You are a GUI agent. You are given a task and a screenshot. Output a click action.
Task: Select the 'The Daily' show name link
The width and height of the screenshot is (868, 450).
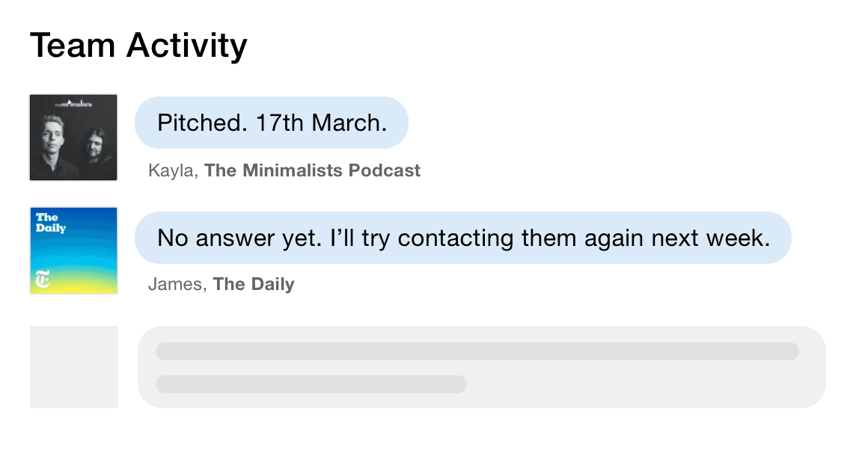(x=254, y=284)
